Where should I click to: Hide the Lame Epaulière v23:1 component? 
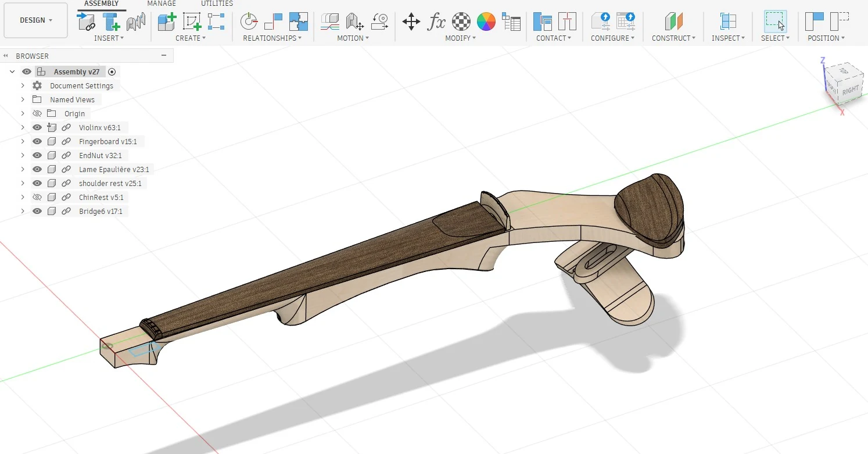[x=37, y=169]
